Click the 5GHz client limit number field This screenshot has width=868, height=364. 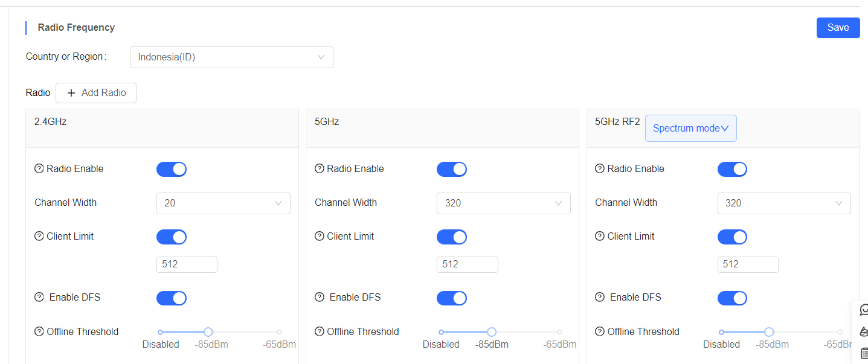(x=468, y=264)
